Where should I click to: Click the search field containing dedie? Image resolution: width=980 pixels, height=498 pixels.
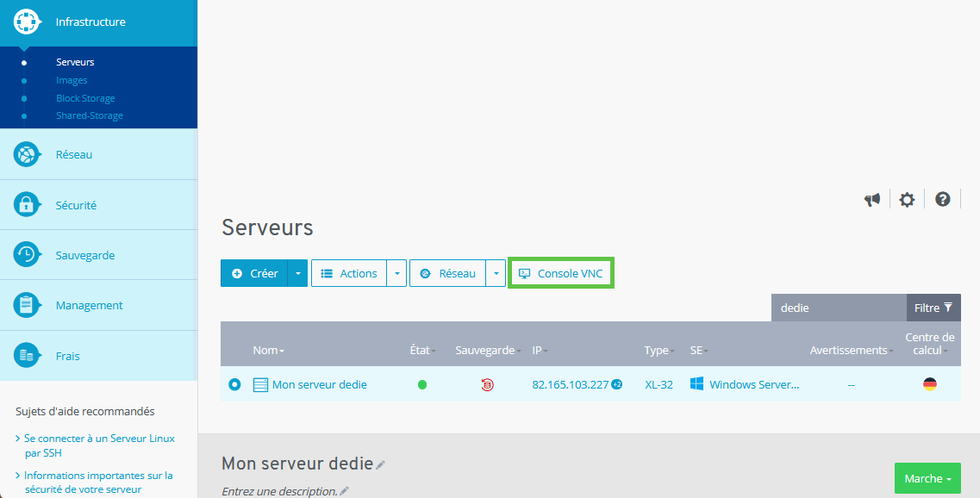coord(838,308)
